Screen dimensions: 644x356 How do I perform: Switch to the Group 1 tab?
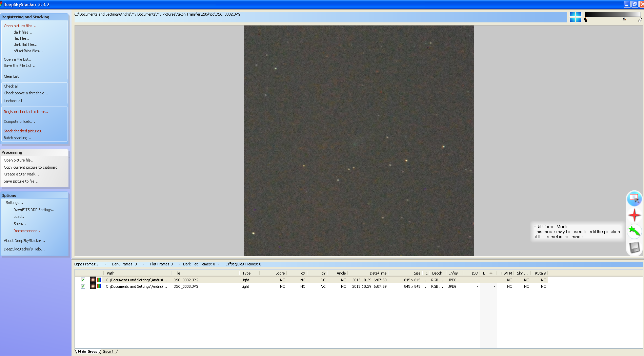coord(108,352)
